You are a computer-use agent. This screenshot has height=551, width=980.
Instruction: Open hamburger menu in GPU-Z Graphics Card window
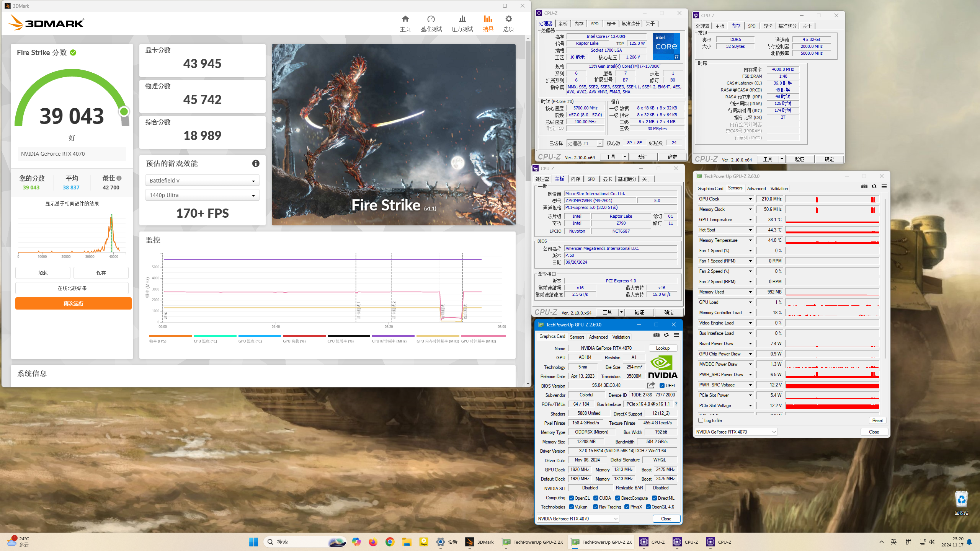click(676, 335)
